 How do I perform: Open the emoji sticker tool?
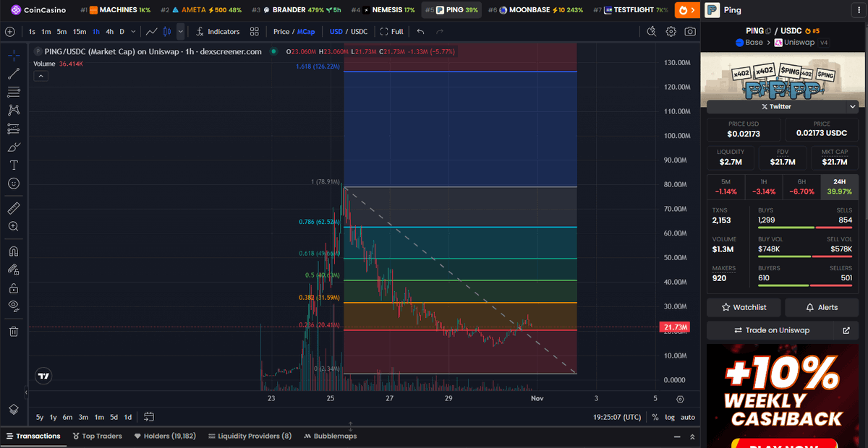coord(13,183)
